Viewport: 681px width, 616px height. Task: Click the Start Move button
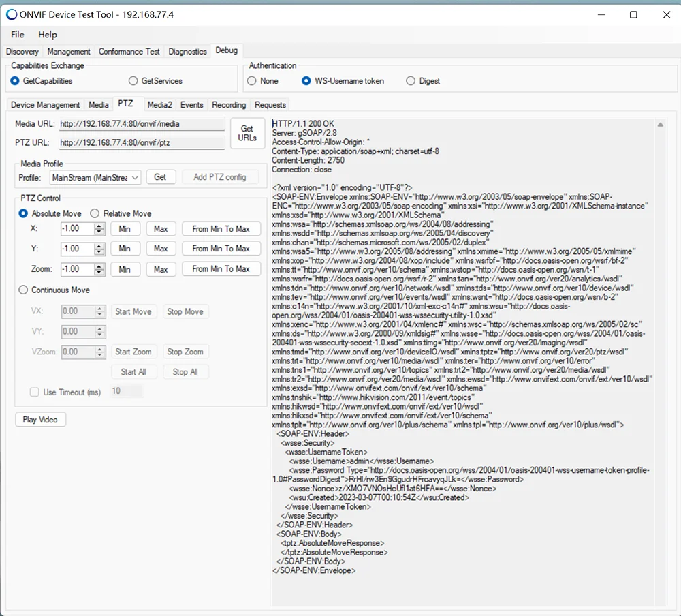133,311
